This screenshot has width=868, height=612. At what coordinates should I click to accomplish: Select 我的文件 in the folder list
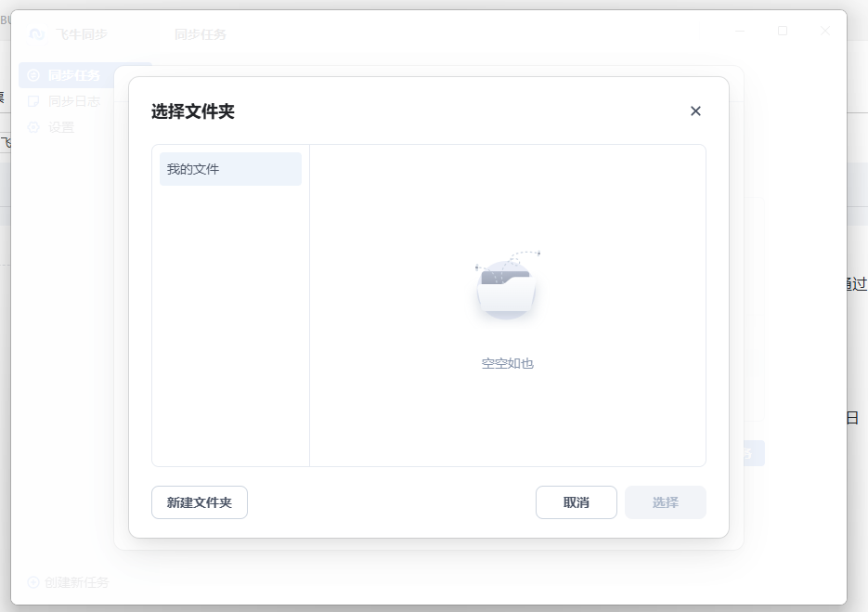tap(230, 169)
